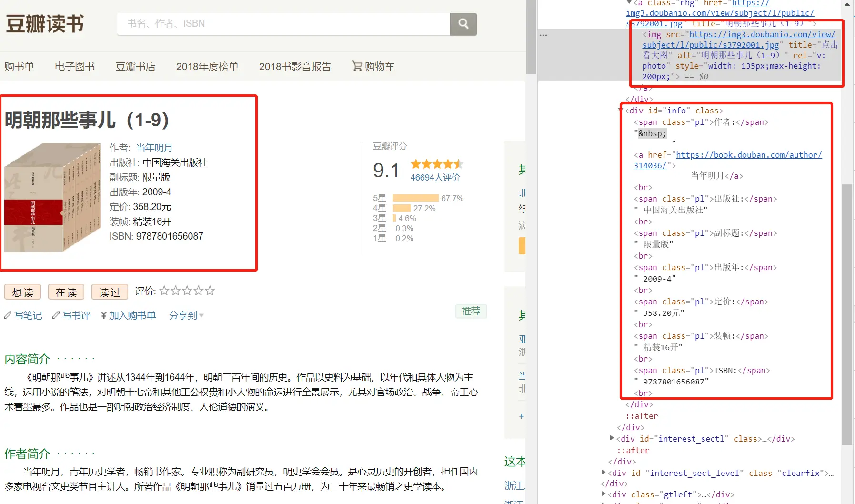
Task: Open author link 当年明月 on the page
Action: pos(154,148)
